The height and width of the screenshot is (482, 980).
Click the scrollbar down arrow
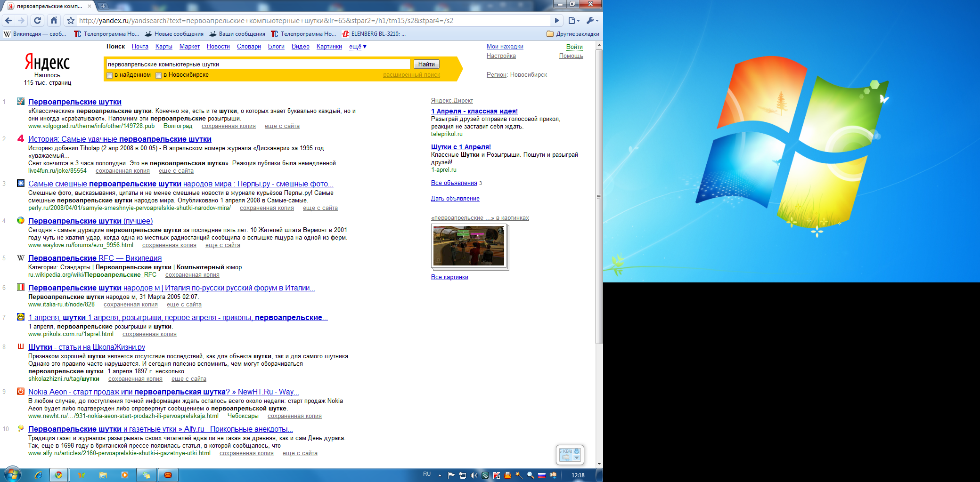pos(599,464)
